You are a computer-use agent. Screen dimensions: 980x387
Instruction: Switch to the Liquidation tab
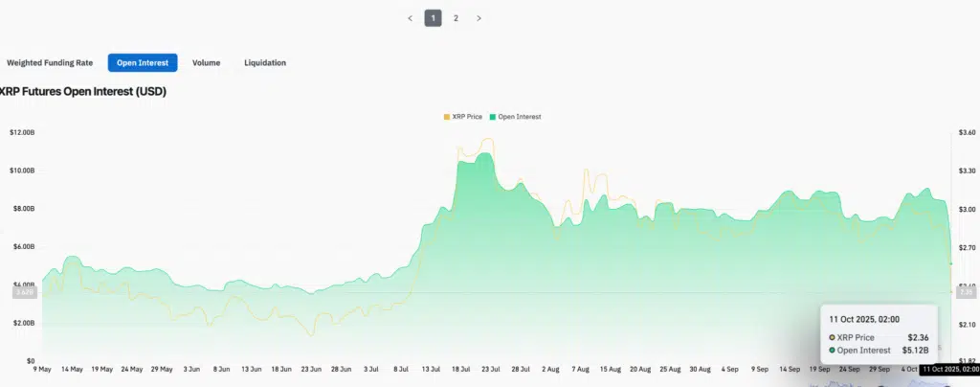tap(265, 63)
